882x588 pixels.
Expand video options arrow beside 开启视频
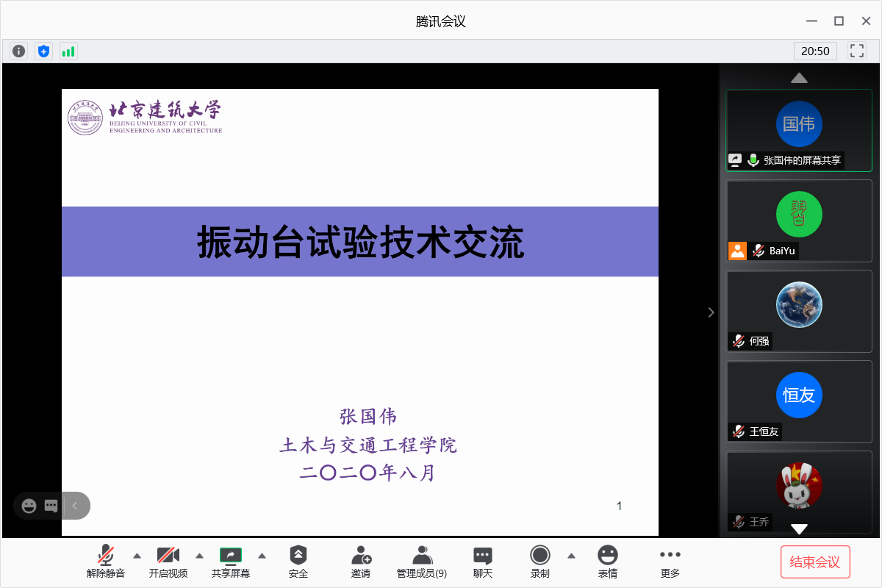(x=199, y=556)
